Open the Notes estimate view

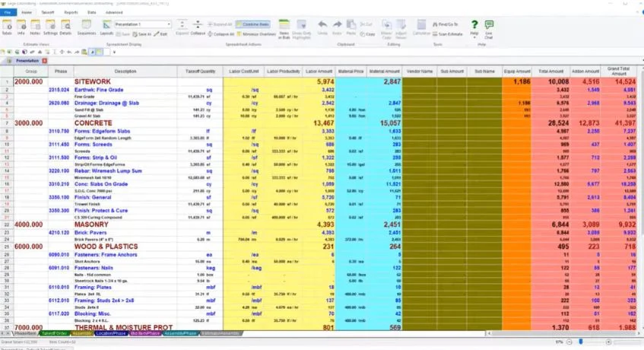click(x=35, y=27)
